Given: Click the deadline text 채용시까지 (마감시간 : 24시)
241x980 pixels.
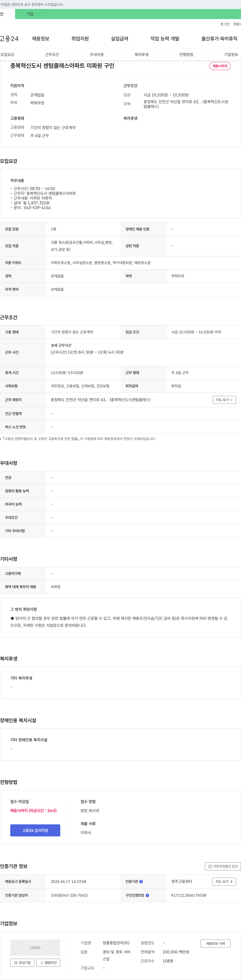Looking at the screenshot, I should 33,810.
